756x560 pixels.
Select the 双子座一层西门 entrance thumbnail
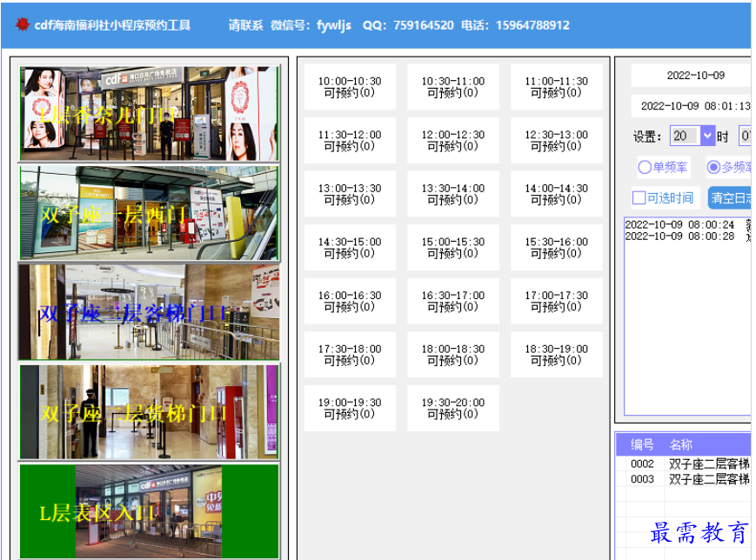pyautogui.click(x=150, y=214)
